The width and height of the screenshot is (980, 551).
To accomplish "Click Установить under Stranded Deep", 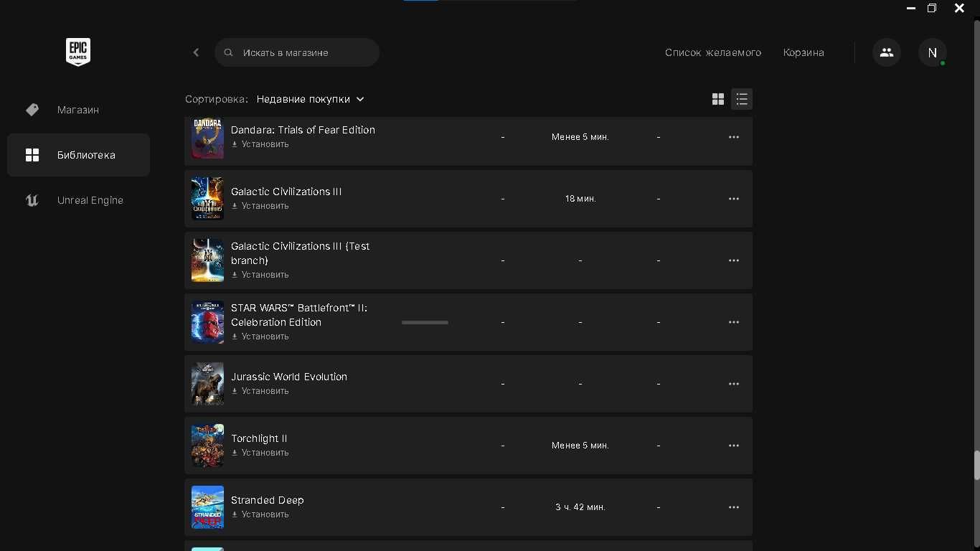I will pyautogui.click(x=260, y=514).
